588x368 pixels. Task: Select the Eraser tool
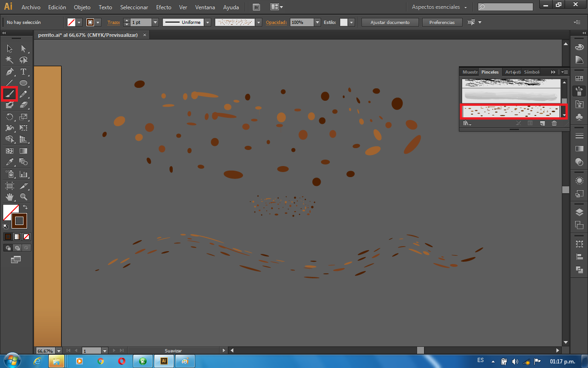coord(23,105)
